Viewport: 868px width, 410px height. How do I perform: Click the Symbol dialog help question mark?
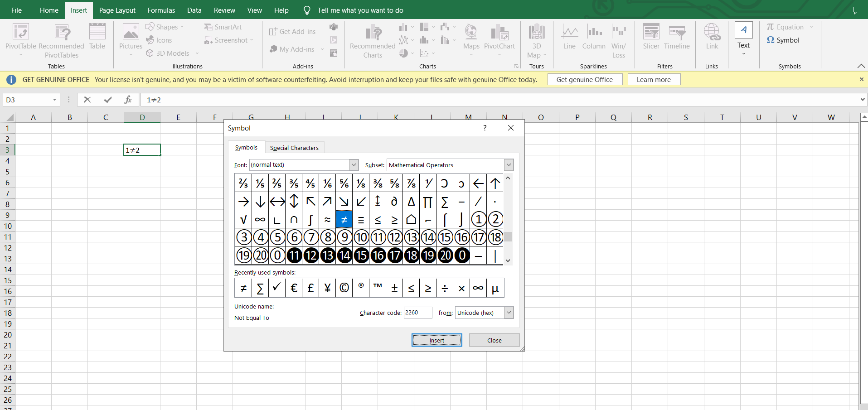click(x=485, y=128)
